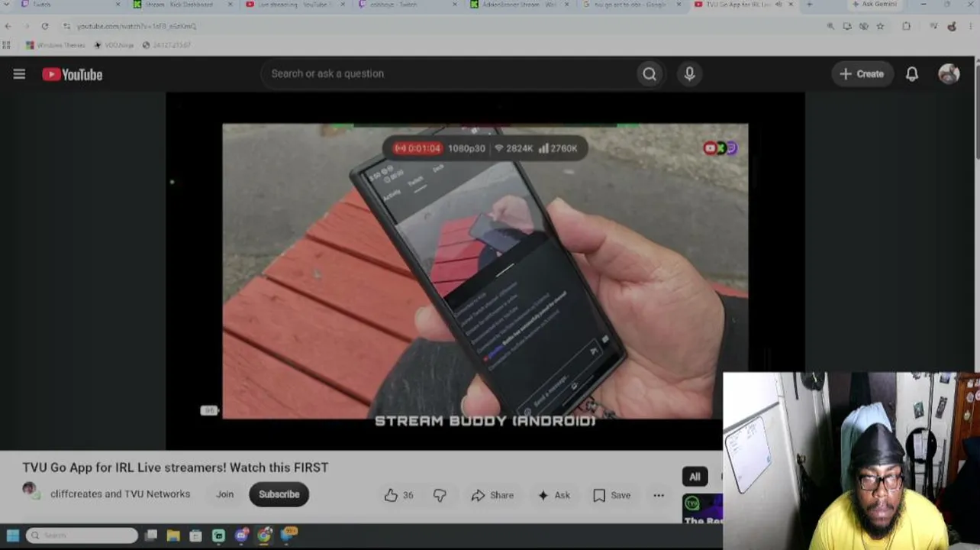Open the YouTube guide hamburger menu

[19, 74]
